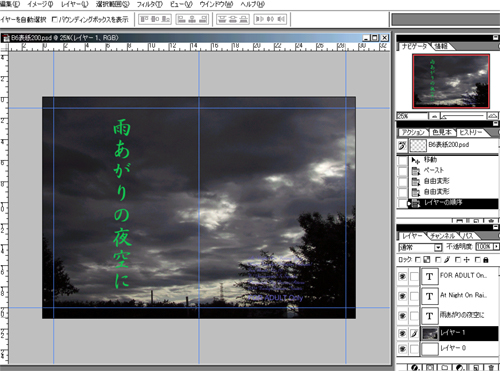The image size is (500, 371).
Task: Select the 移動 history state
Action: point(453,160)
